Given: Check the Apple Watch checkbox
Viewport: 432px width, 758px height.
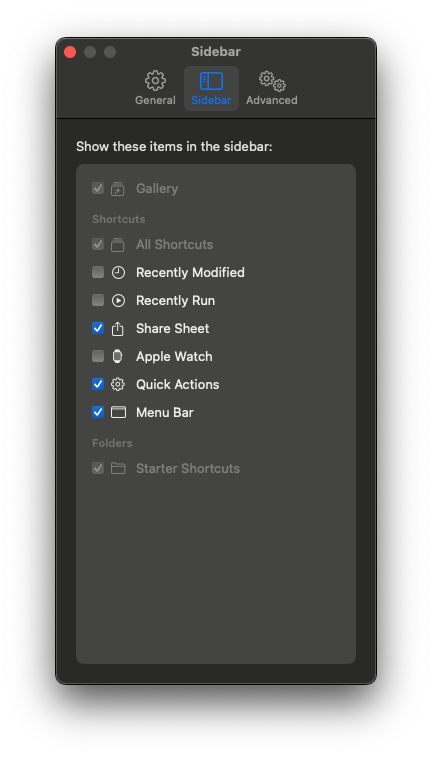Looking at the screenshot, I should (98, 356).
